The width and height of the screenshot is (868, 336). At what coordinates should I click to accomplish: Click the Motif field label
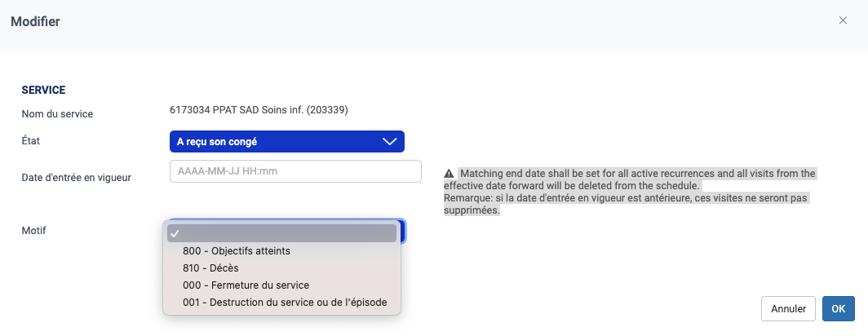33,230
